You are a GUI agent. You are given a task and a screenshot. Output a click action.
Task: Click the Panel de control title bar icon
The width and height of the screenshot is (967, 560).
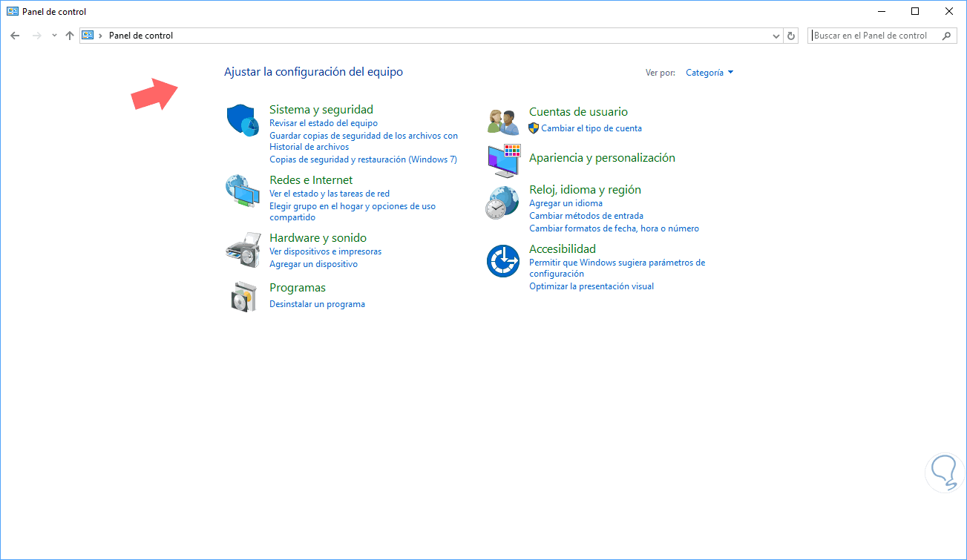tap(13, 11)
